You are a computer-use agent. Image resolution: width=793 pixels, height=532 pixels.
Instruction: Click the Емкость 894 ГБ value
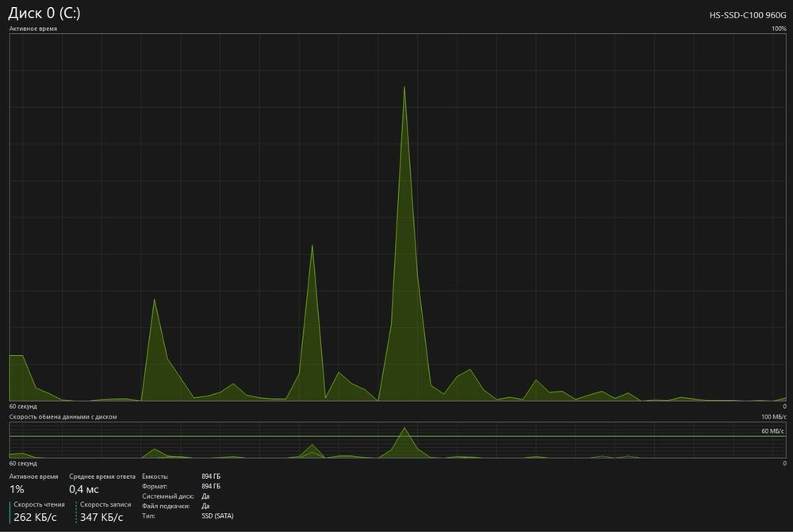click(211, 477)
